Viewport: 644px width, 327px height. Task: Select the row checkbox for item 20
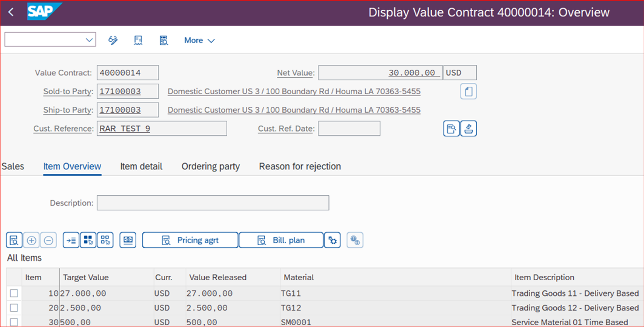[x=14, y=308]
